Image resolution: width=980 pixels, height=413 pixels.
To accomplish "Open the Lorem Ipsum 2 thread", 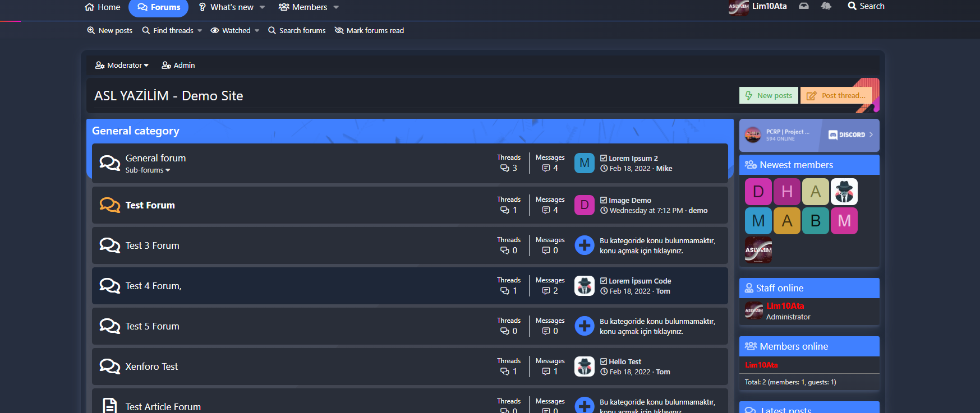I will 633,158.
